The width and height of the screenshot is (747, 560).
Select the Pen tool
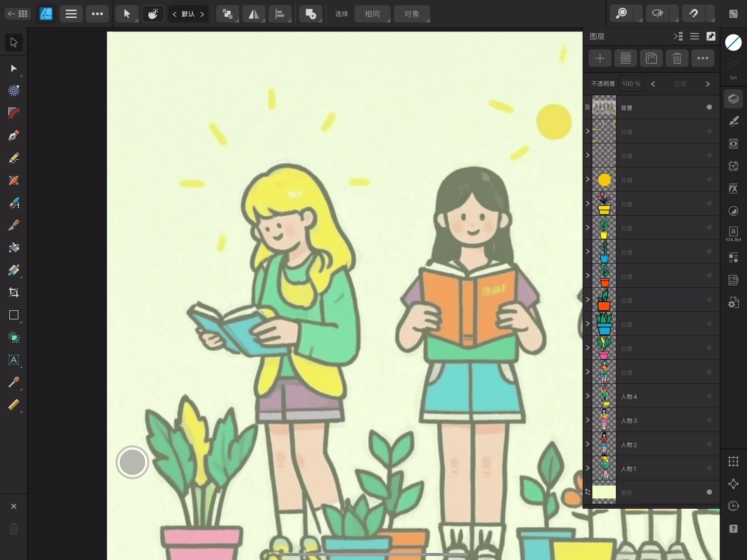(x=13, y=135)
